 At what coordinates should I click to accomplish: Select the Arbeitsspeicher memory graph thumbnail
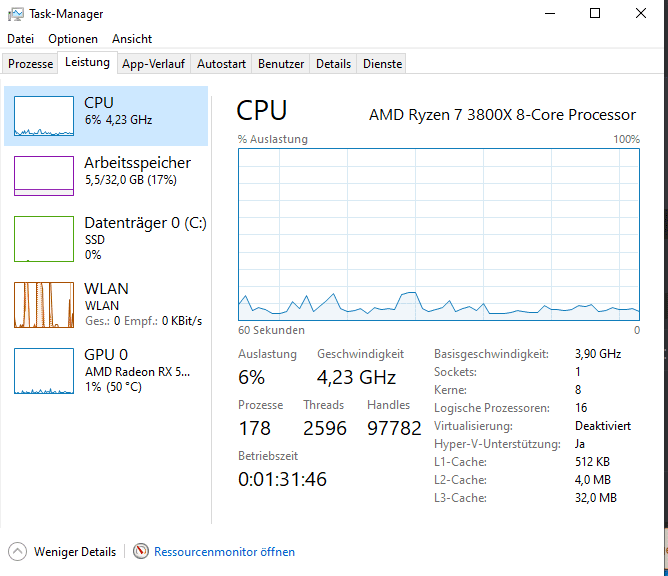click(x=44, y=176)
